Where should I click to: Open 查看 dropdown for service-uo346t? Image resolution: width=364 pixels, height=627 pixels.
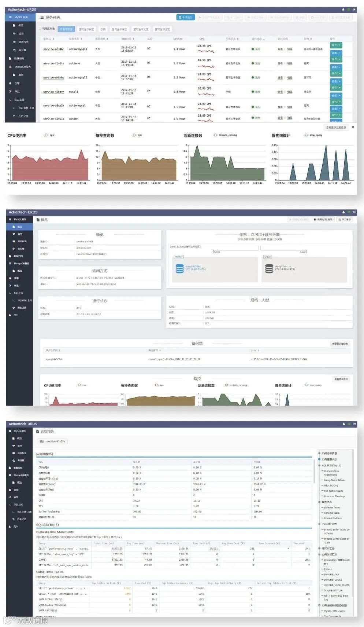click(x=336, y=53)
